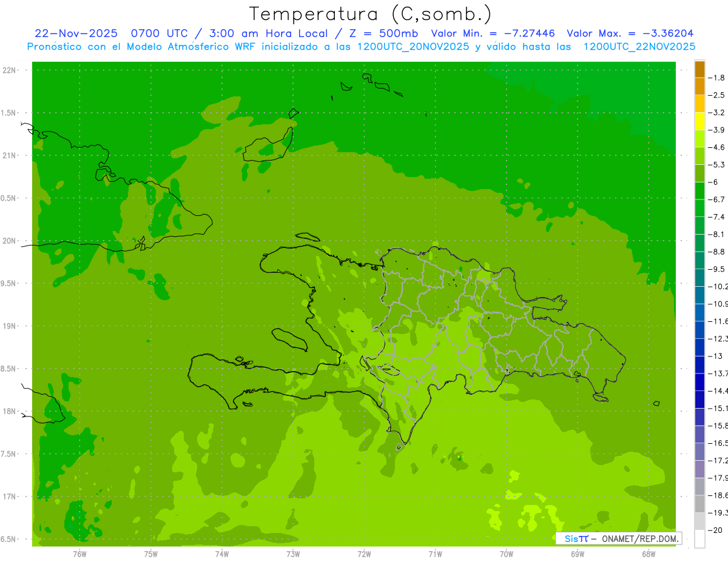Image resolution: width=728 pixels, height=562 pixels.
Task: Click the '20N' latitude axis label
Action: 9,241
